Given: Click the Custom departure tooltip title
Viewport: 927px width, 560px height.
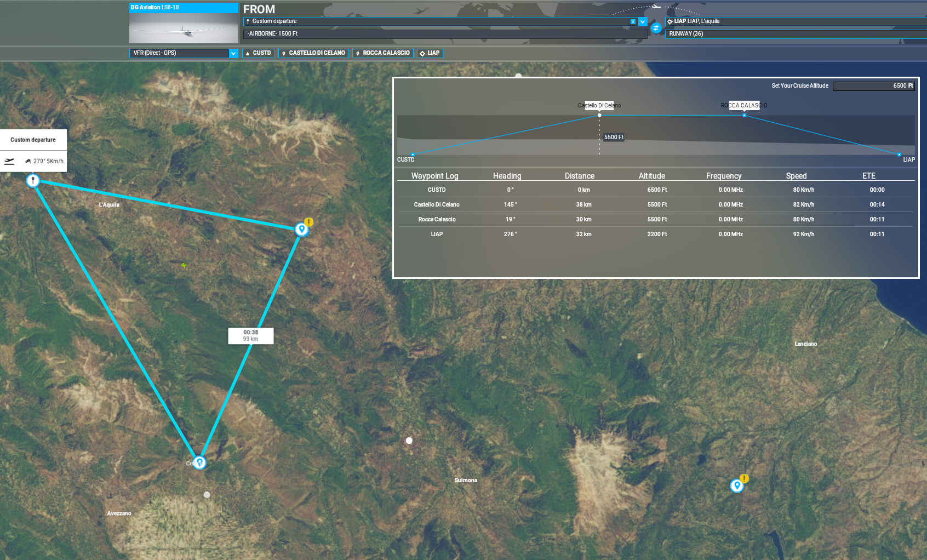Looking at the screenshot, I should (33, 140).
